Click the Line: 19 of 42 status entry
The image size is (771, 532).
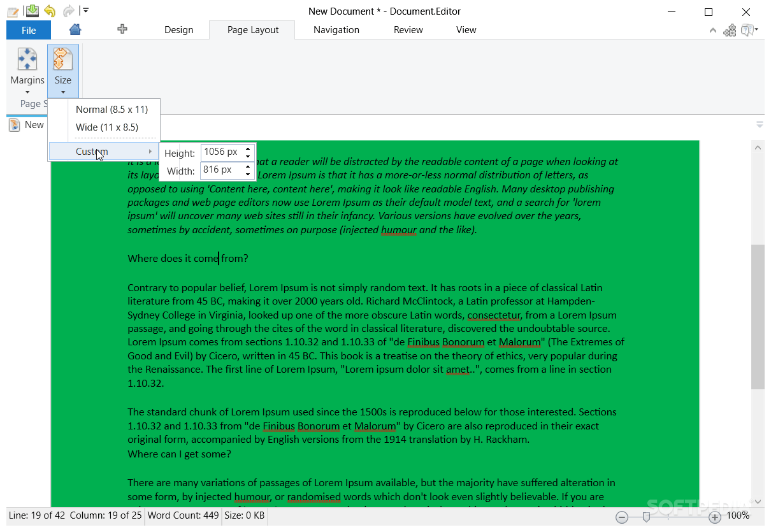tap(37, 515)
